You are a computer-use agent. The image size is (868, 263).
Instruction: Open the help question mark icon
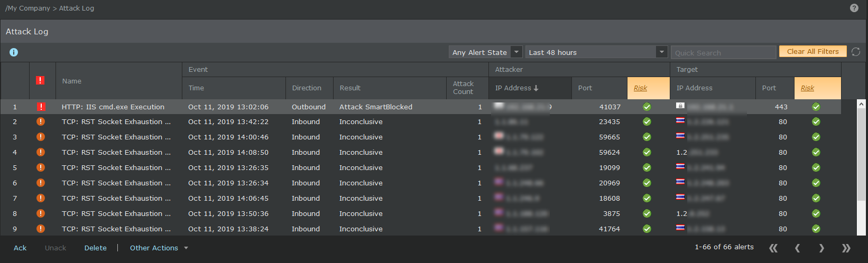[854, 8]
